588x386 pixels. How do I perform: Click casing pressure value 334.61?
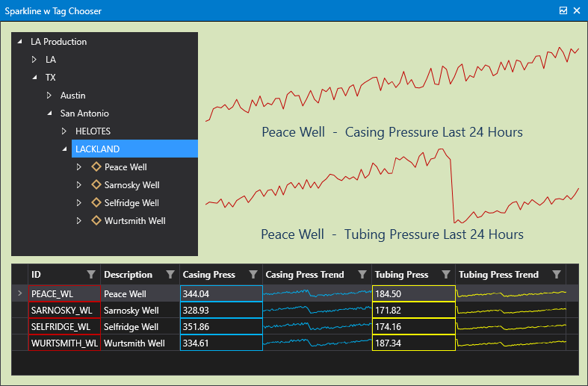[x=221, y=343]
